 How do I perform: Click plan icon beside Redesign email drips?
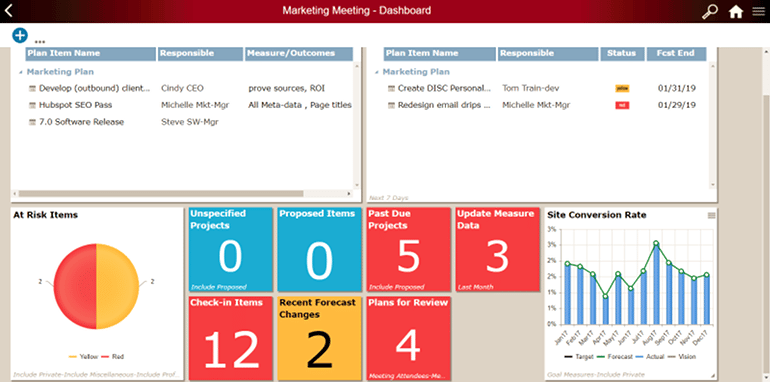click(391, 105)
